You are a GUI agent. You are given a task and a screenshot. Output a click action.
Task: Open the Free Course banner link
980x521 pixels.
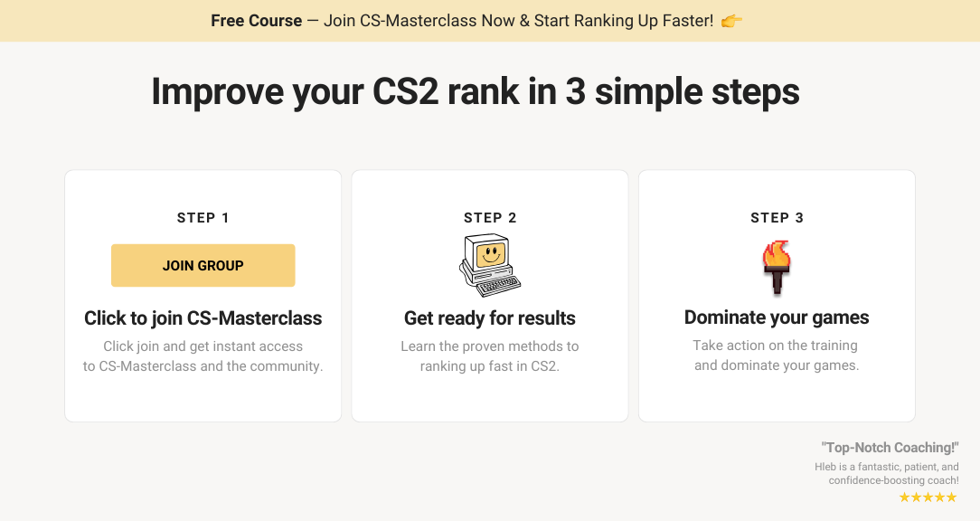click(476, 21)
